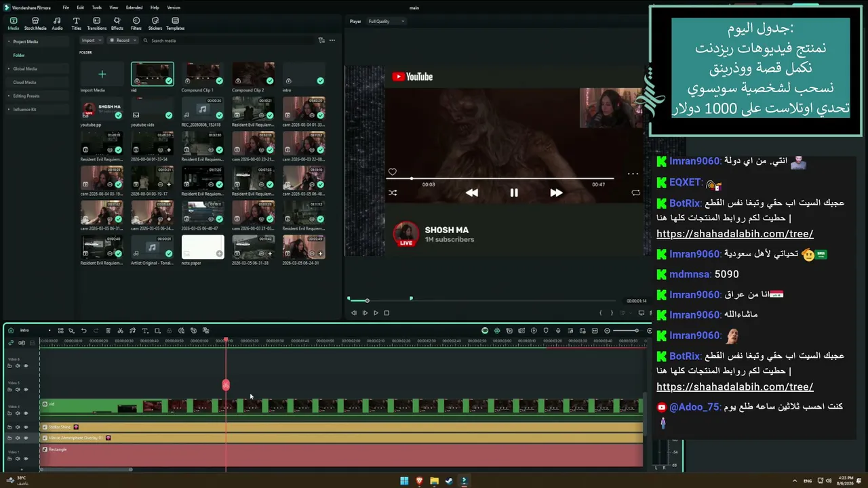
Task: Open the Full Quality player dropdown
Action: (x=386, y=21)
